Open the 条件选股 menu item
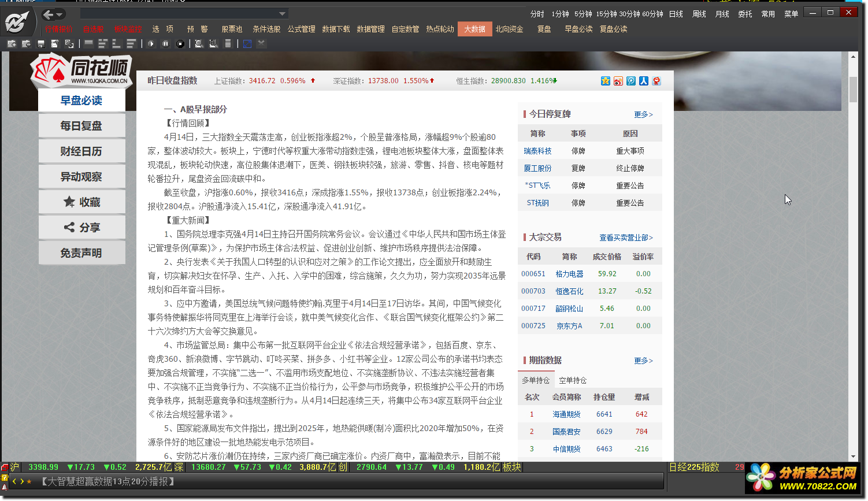Viewport: 868px width, 501px height. (x=266, y=29)
